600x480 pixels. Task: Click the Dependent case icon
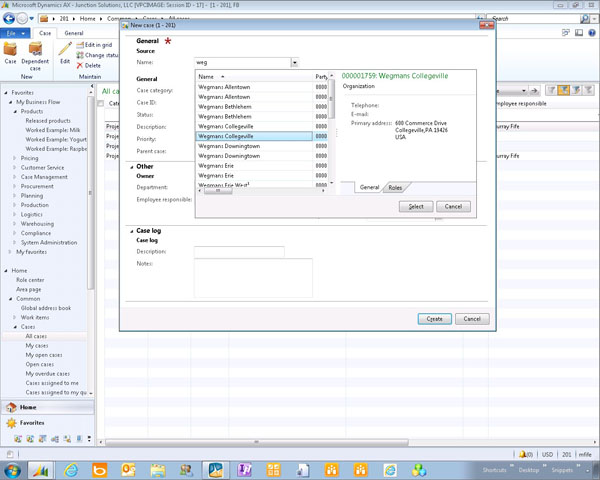click(35, 56)
